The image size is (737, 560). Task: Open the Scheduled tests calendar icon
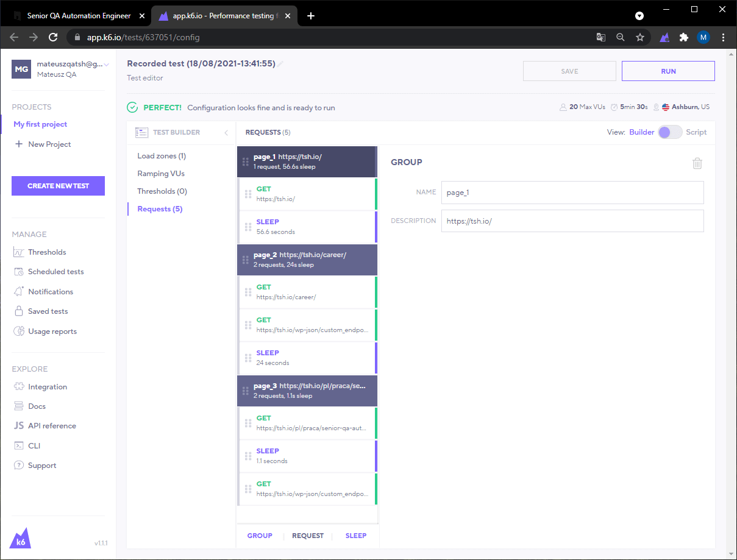pos(18,272)
